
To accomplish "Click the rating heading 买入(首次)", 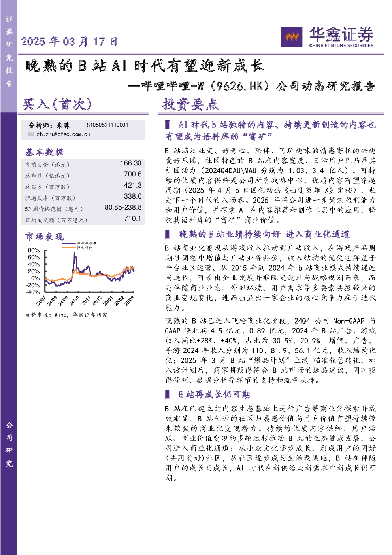I will (57, 104).
